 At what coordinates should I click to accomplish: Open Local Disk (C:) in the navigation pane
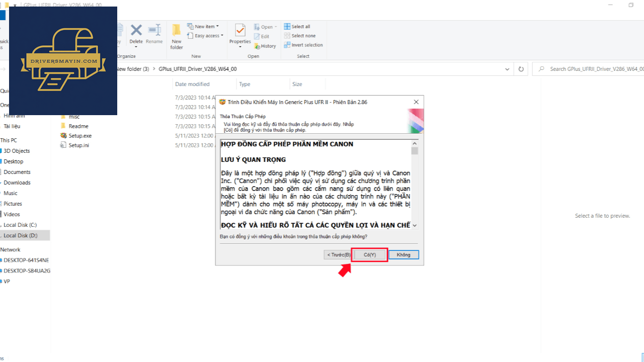tap(20, 225)
